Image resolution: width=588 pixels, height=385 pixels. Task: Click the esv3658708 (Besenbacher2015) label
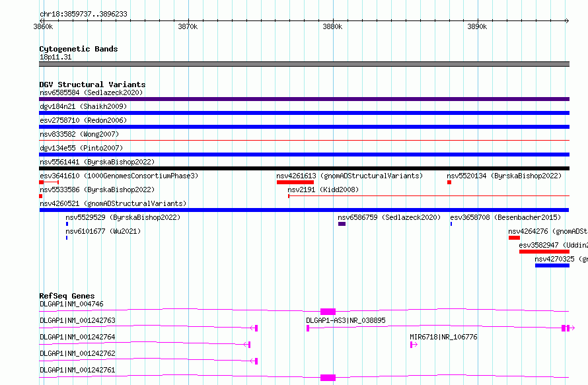(x=505, y=217)
